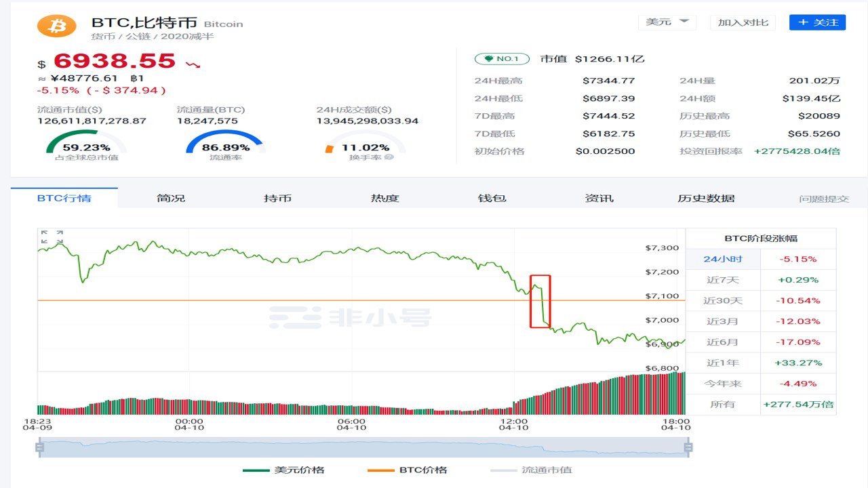868x488 pixels.
Task: Select the 所有 period row
Action: coord(761,404)
